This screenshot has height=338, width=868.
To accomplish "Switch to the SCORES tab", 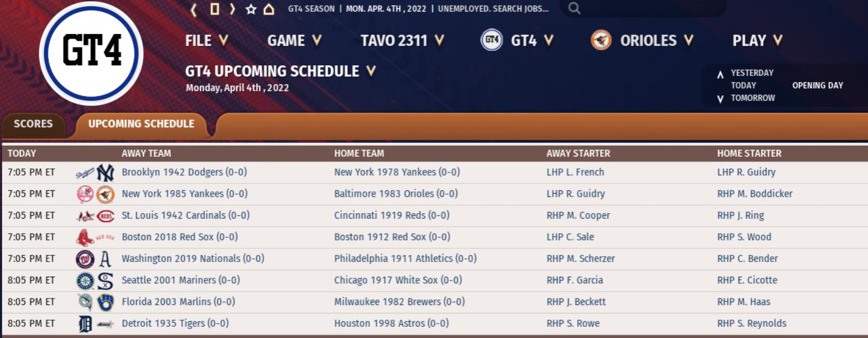I will pyautogui.click(x=33, y=124).
